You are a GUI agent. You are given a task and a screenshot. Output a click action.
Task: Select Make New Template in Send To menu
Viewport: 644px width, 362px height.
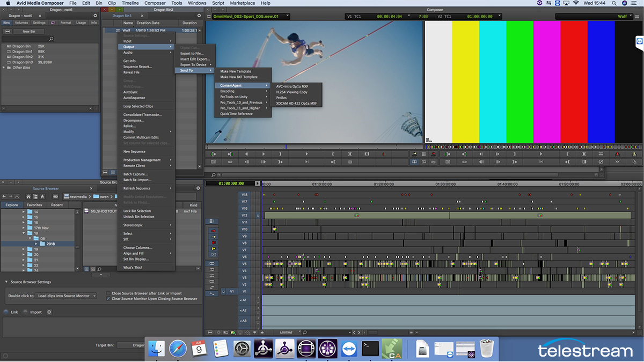tap(236, 71)
